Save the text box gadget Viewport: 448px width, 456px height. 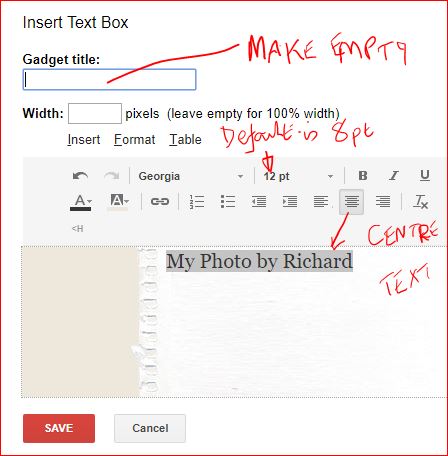[x=59, y=428]
